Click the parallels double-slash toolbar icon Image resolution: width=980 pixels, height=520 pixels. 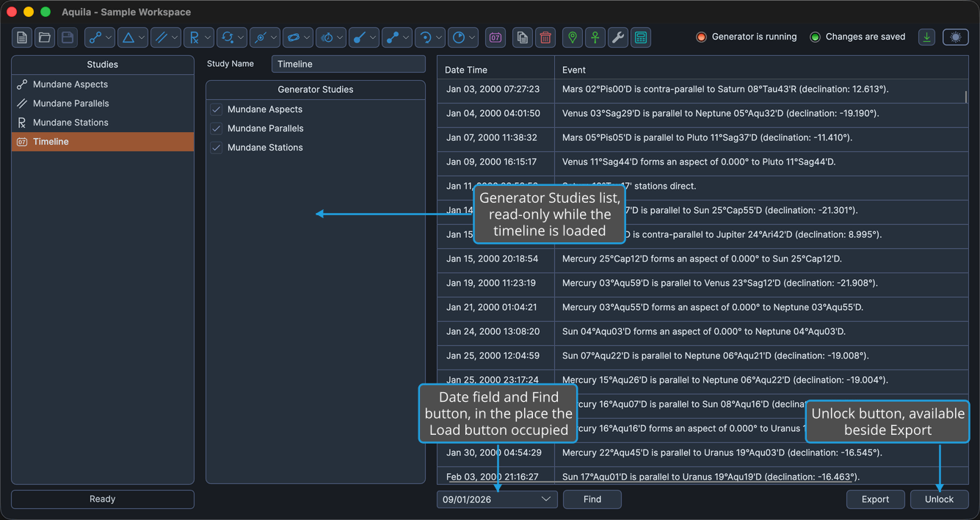161,37
